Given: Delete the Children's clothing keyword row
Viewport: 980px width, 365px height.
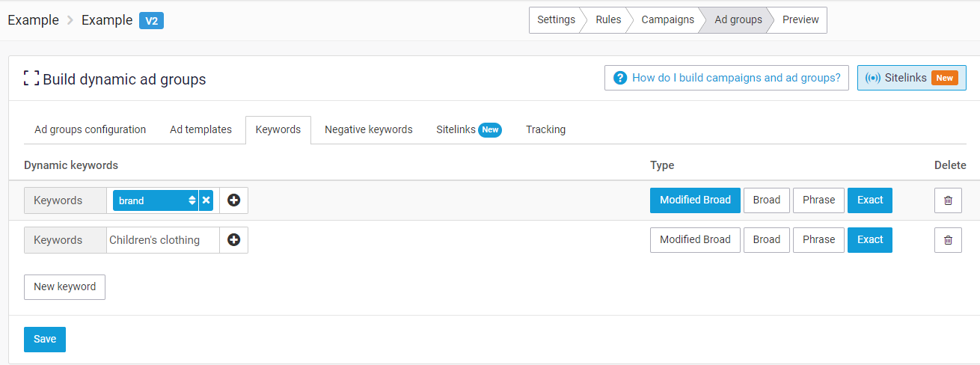Looking at the screenshot, I should [x=948, y=240].
